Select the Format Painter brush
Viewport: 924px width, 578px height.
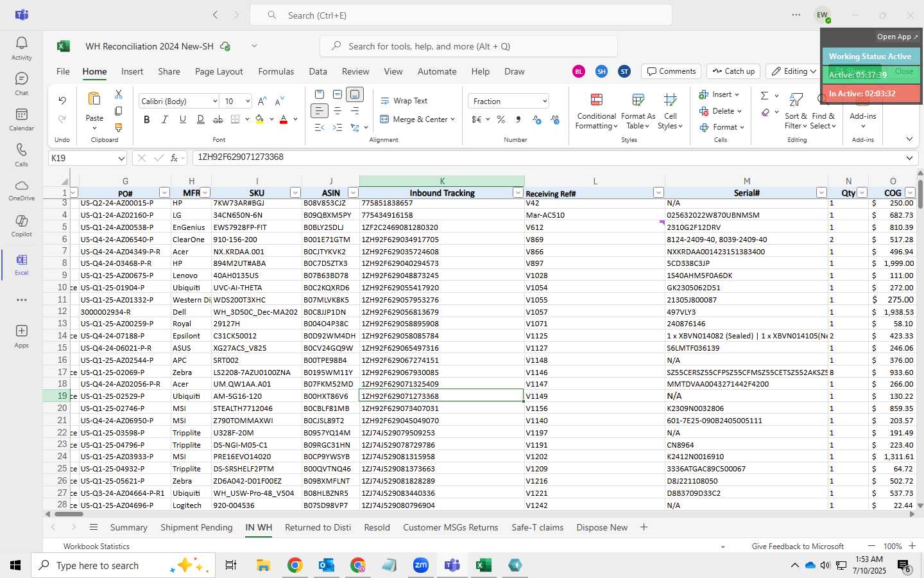pyautogui.click(x=119, y=128)
